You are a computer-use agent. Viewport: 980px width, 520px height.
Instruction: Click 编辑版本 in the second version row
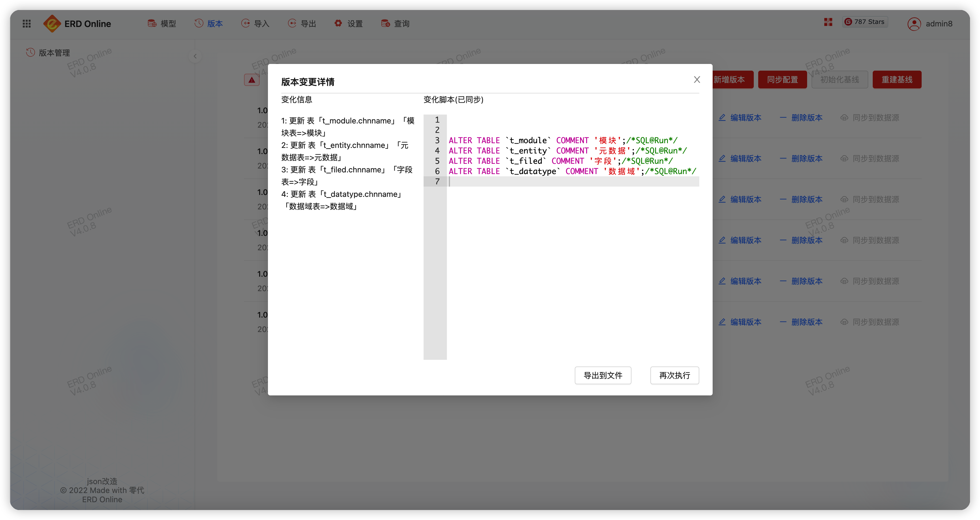(x=740, y=158)
